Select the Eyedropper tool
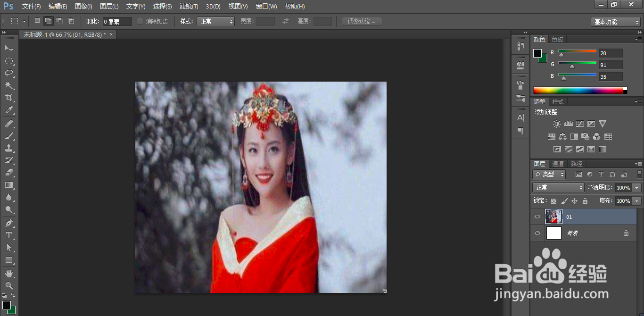Image resolution: width=644 pixels, height=316 pixels. (x=9, y=110)
